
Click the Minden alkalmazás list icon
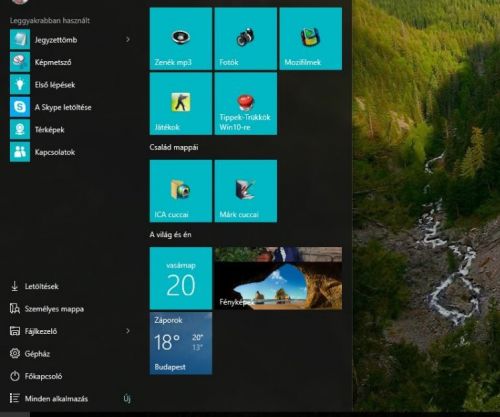[x=15, y=398]
